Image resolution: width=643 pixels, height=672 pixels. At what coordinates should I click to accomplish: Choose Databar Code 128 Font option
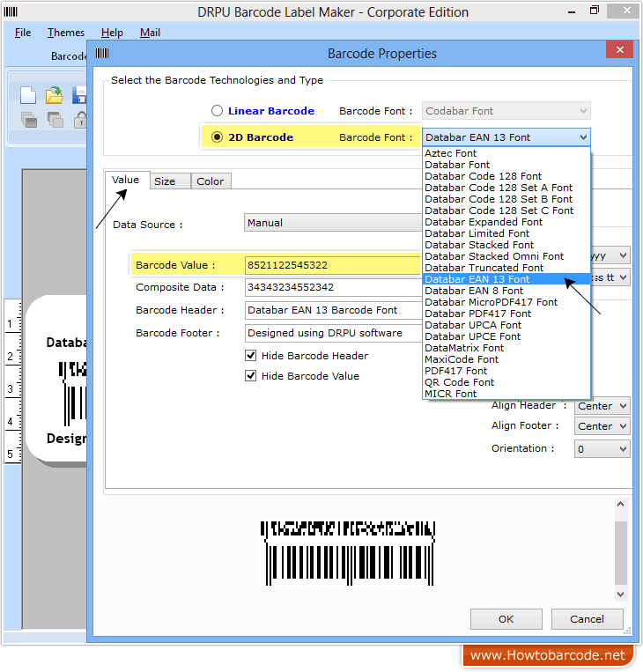tap(506, 176)
